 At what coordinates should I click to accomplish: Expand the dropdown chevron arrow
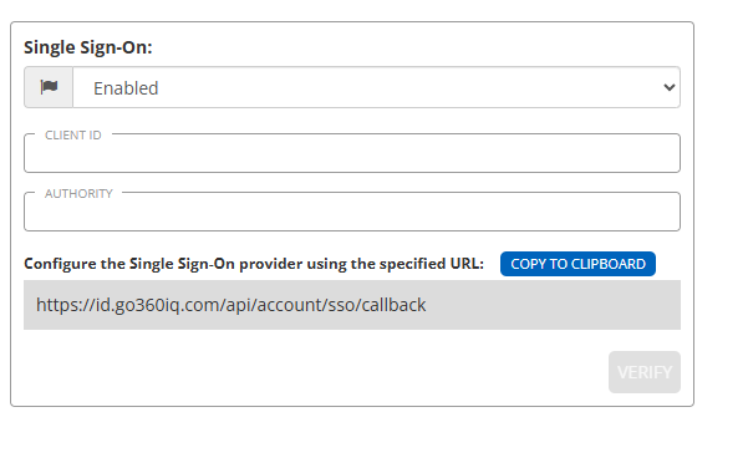coord(669,88)
